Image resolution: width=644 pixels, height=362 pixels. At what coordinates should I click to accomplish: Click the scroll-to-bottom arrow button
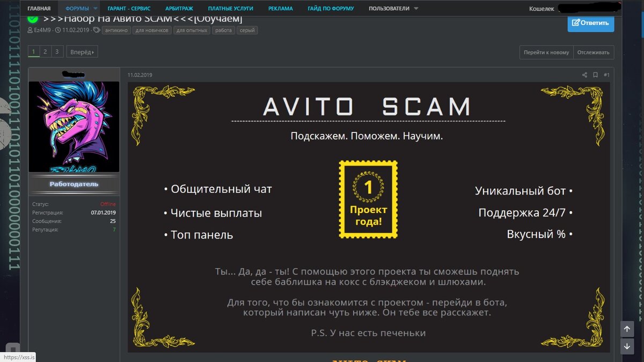click(626, 346)
